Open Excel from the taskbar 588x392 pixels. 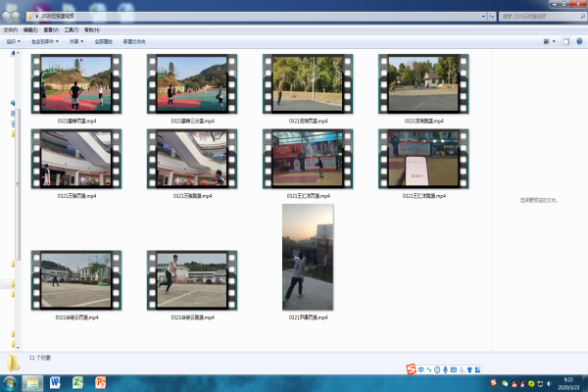tap(77, 380)
